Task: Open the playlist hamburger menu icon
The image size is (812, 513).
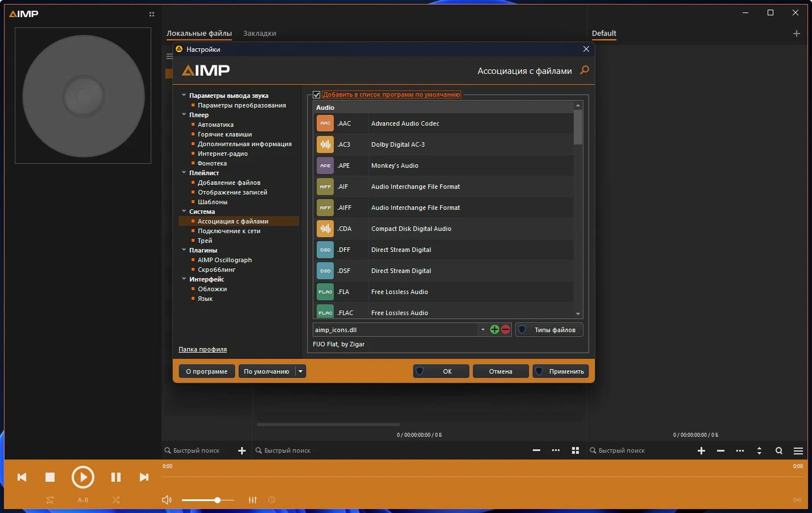Action: click(798, 450)
